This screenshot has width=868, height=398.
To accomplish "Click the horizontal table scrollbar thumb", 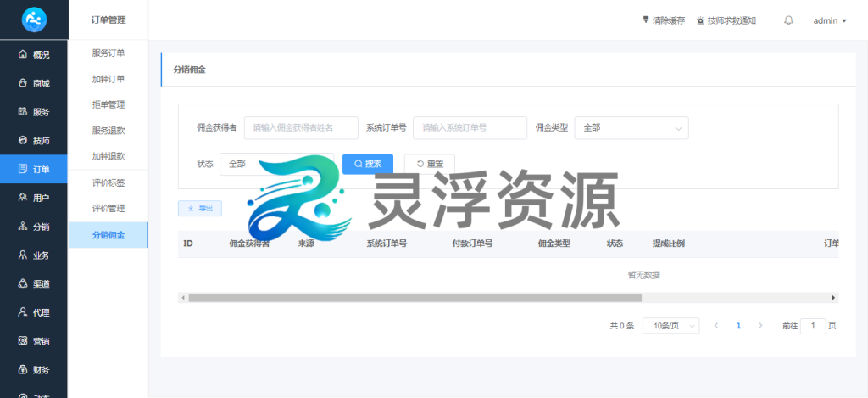I will coord(415,298).
